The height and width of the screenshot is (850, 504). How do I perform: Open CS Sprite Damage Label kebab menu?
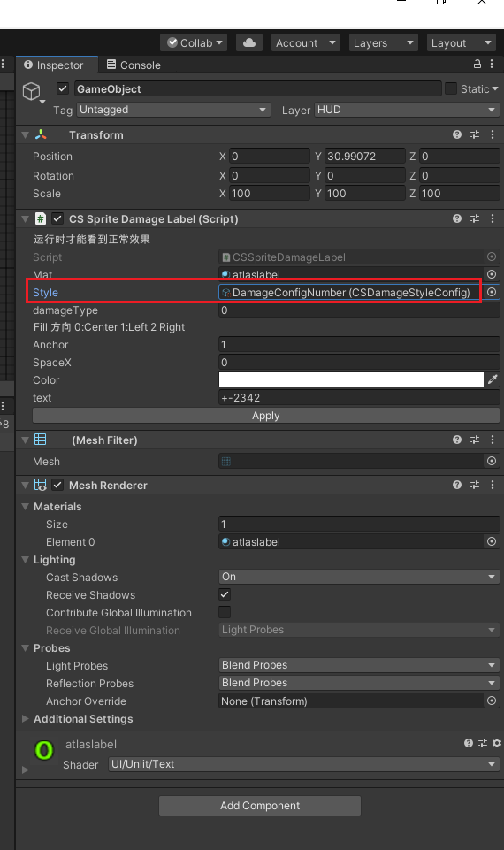(x=493, y=218)
